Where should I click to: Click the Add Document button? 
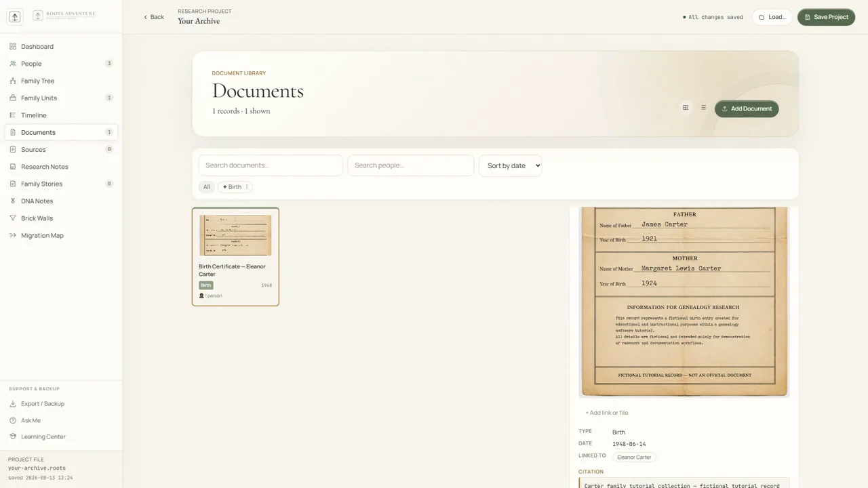747,108
